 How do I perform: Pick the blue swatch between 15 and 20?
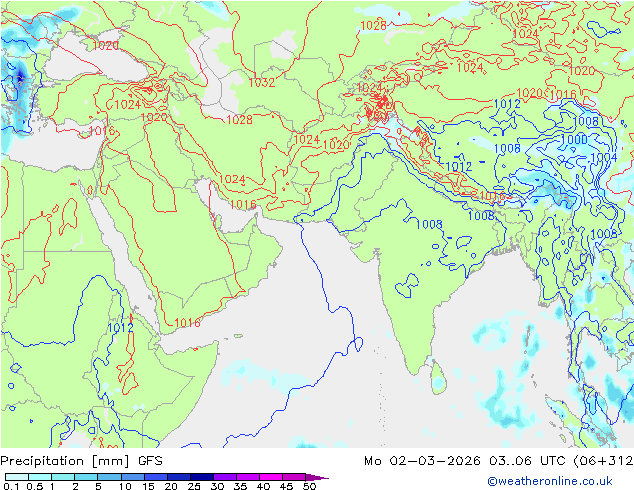coord(155,477)
